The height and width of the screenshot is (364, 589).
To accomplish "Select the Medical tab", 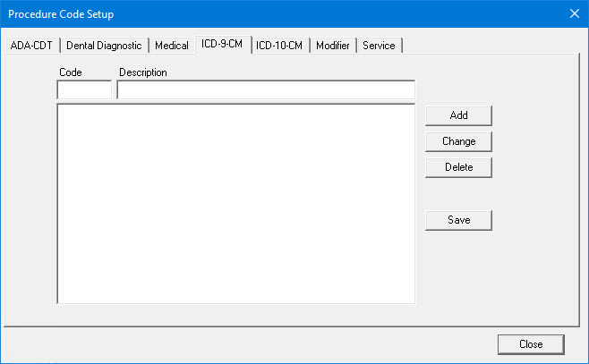I will pyautogui.click(x=172, y=46).
